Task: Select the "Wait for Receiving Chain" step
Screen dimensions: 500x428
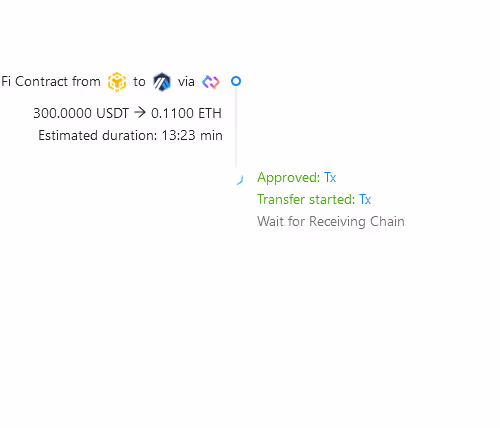Action: coord(331,221)
